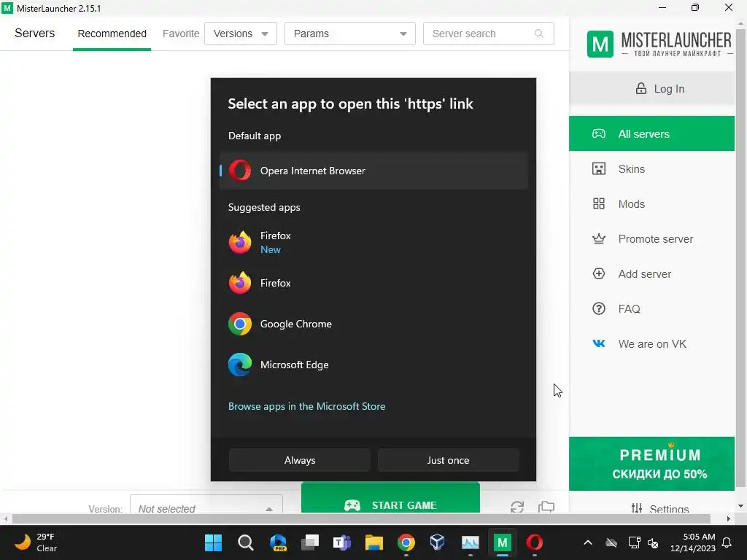This screenshot has height=560, width=747.
Task: Show hidden system tray icons
Action: pyautogui.click(x=588, y=542)
